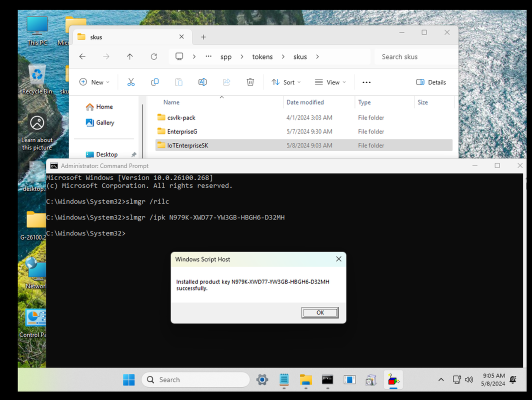
Task: Open Home in navigation pane
Action: (99, 107)
